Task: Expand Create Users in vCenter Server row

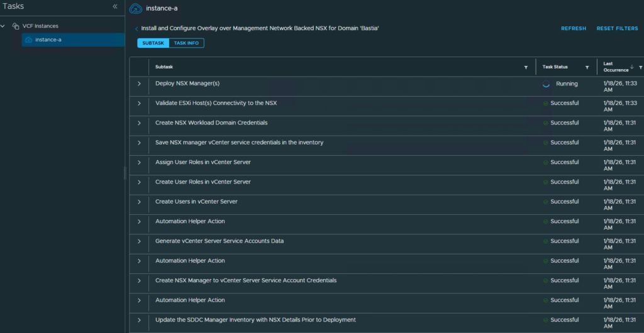Action: coord(139,202)
